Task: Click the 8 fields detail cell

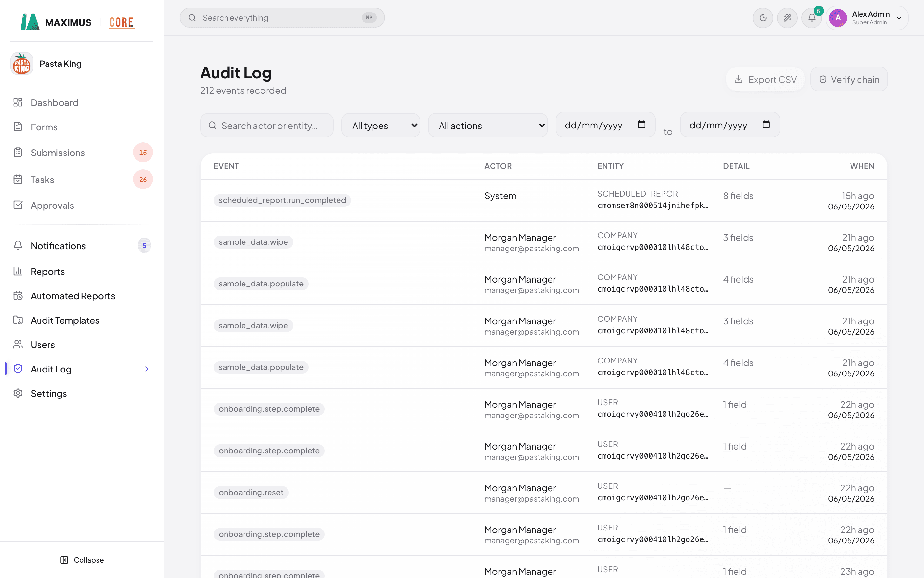Action: click(x=738, y=196)
